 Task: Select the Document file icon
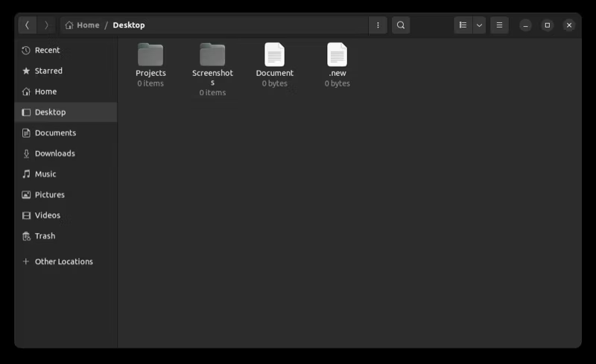tap(274, 55)
